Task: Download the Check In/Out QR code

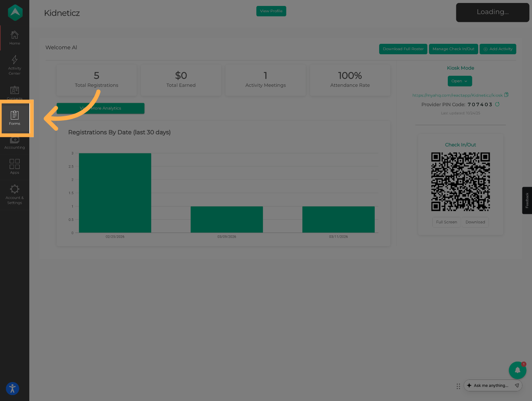Action: 475,222
